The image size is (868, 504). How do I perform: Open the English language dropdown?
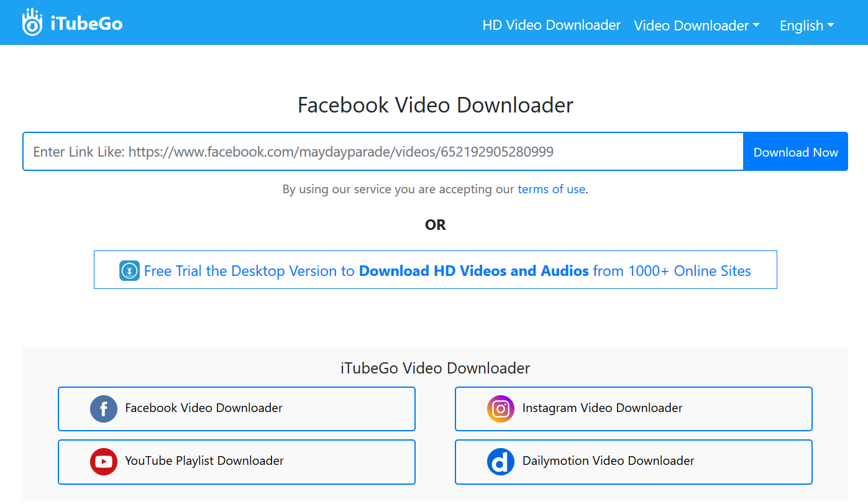tap(806, 25)
